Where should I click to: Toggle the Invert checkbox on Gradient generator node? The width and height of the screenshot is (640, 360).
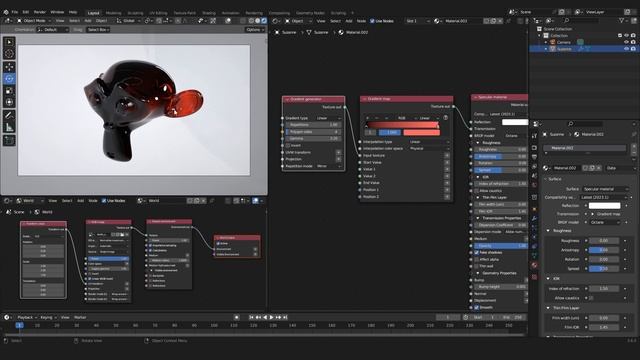click(288, 145)
